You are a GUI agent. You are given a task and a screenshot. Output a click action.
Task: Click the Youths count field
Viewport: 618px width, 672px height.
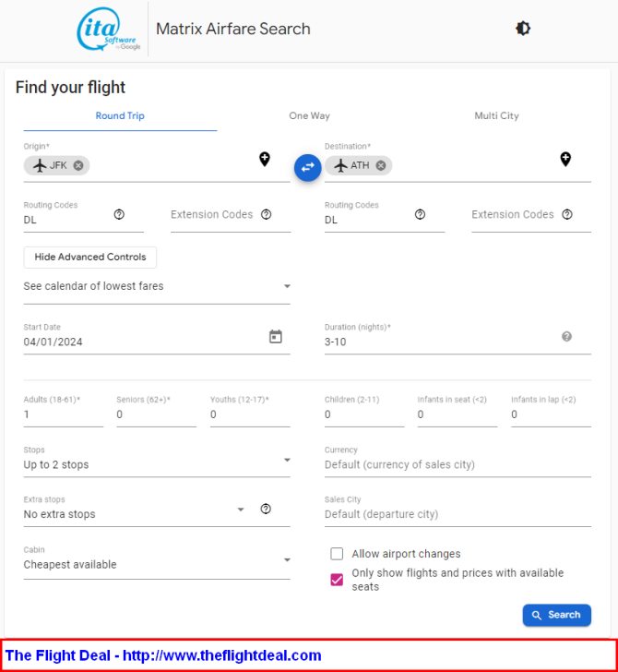tap(250, 414)
